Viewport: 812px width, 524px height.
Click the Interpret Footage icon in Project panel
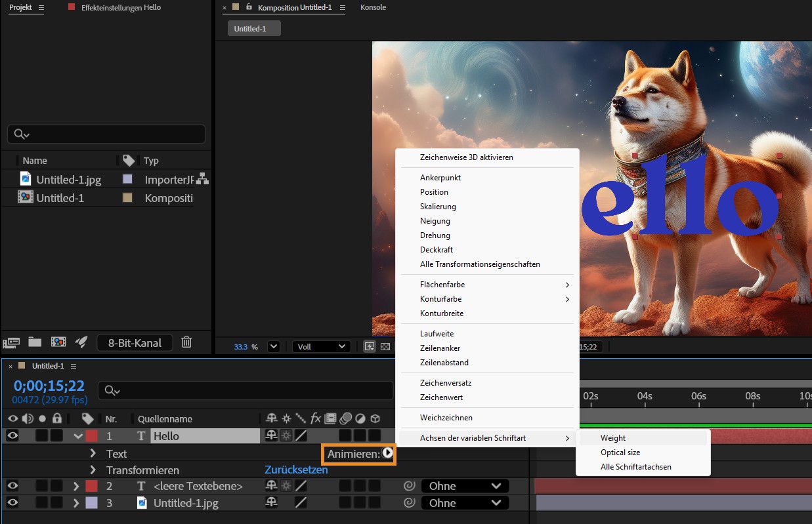11,342
